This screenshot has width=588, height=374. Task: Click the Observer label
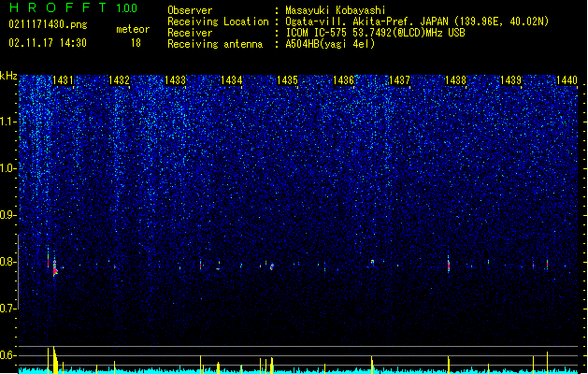point(190,10)
